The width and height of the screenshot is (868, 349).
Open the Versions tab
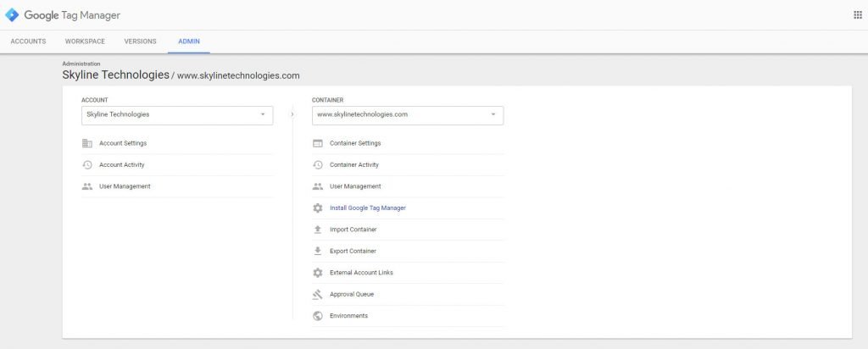pyautogui.click(x=140, y=42)
